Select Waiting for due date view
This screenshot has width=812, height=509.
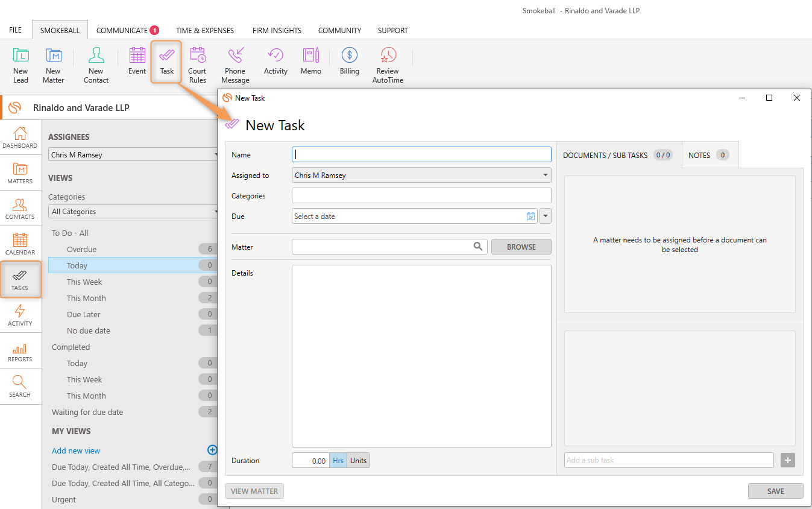pos(133,412)
